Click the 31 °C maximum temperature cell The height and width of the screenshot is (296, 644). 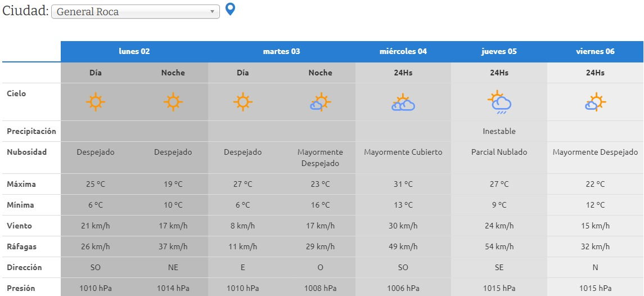(x=403, y=184)
